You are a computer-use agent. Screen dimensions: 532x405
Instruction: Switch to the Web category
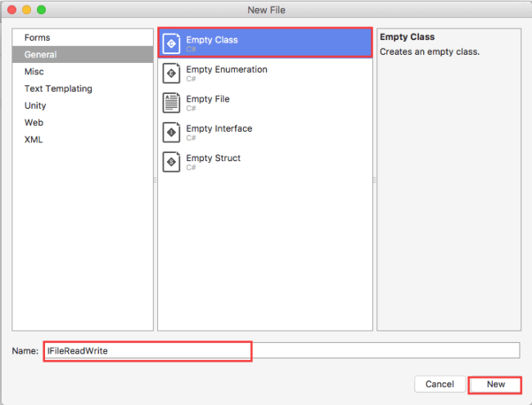point(34,123)
